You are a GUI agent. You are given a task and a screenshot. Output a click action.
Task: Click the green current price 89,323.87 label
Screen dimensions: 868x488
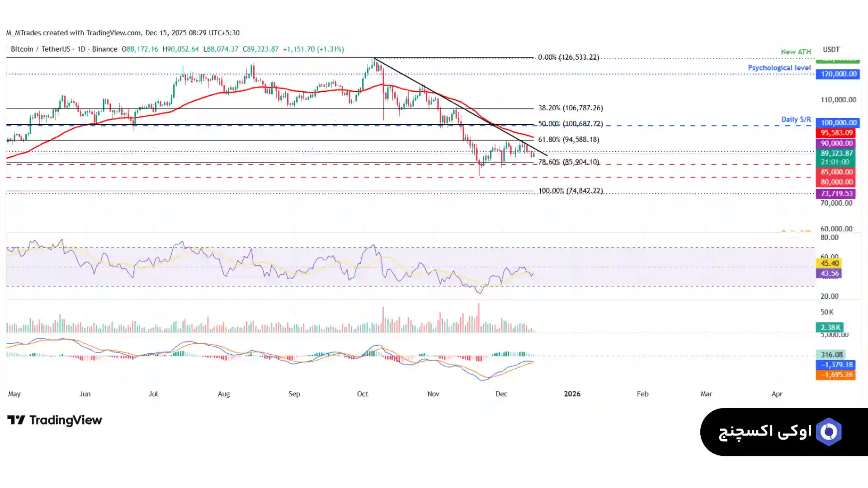[836, 154]
